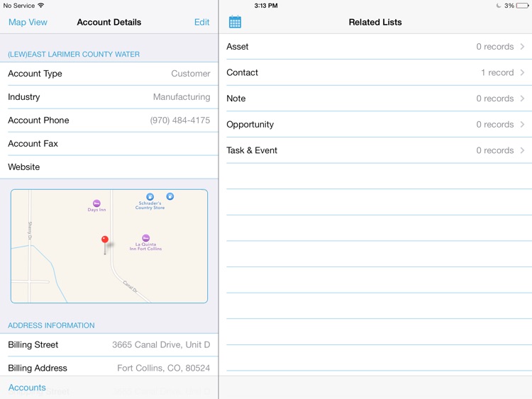Tap the Account Details title
This screenshot has width=532, height=399.
pos(109,22)
